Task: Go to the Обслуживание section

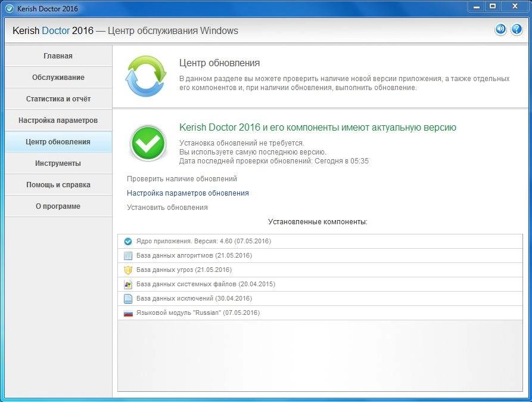Action: click(x=58, y=78)
